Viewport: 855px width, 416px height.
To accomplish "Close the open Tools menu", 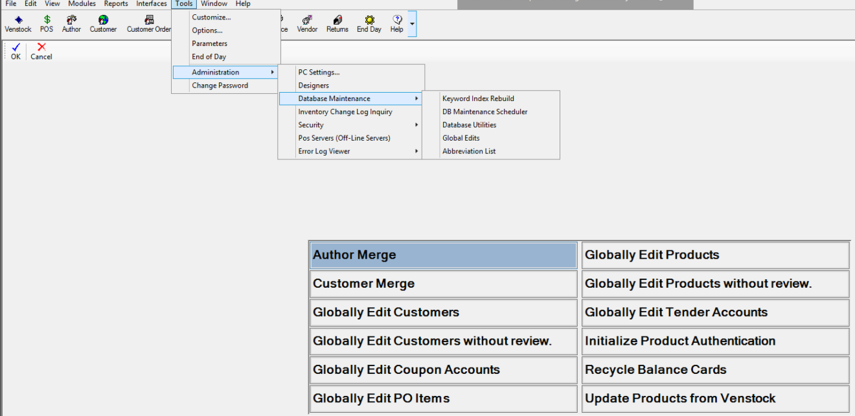I will [184, 4].
